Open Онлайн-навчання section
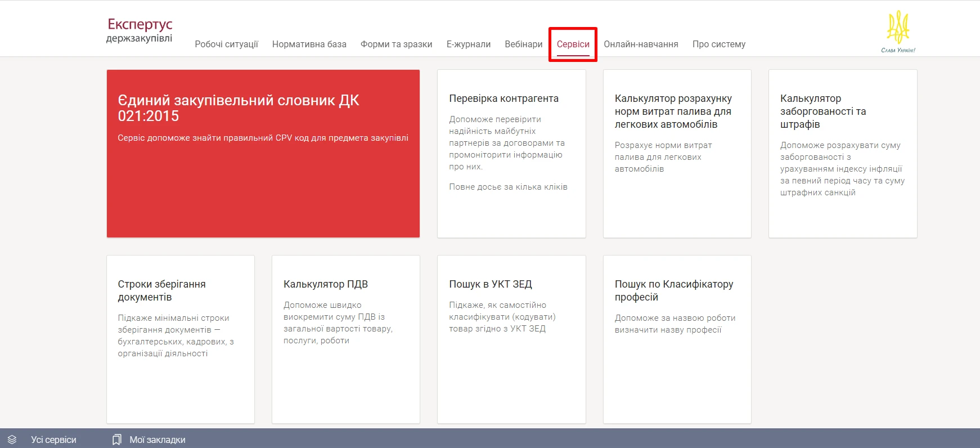This screenshot has width=980, height=448. pyautogui.click(x=641, y=44)
